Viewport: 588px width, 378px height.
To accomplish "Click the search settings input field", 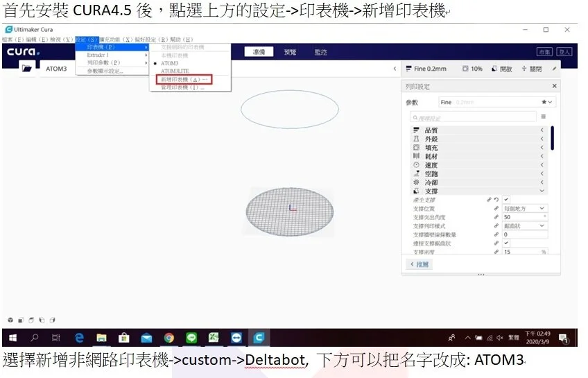I will (474, 117).
